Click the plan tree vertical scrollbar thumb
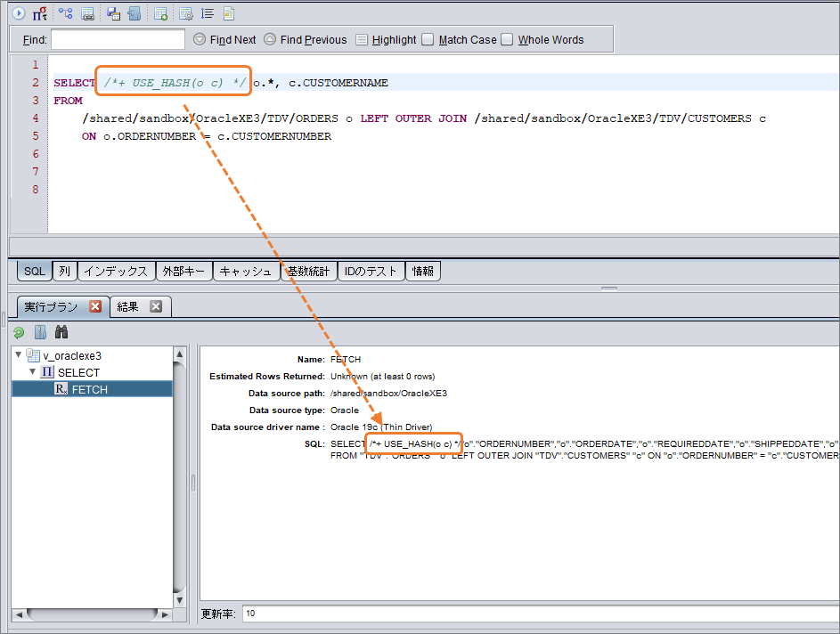 180,477
